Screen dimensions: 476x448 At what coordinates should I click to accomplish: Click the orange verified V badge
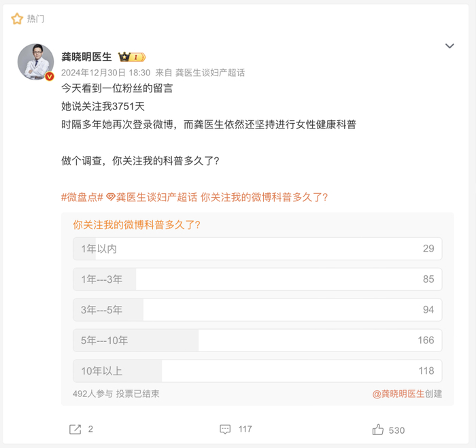coord(50,77)
